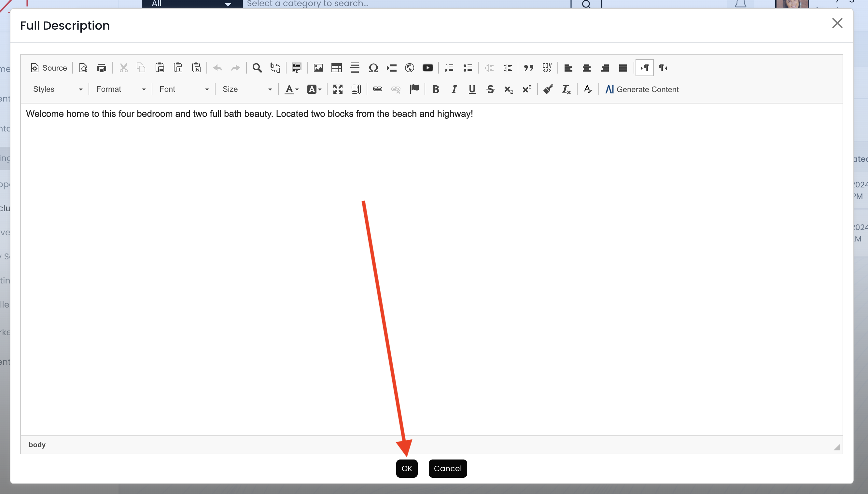This screenshot has width=868, height=494.
Task: Insert a link with chain icon
Action: [x=377, y=89]
